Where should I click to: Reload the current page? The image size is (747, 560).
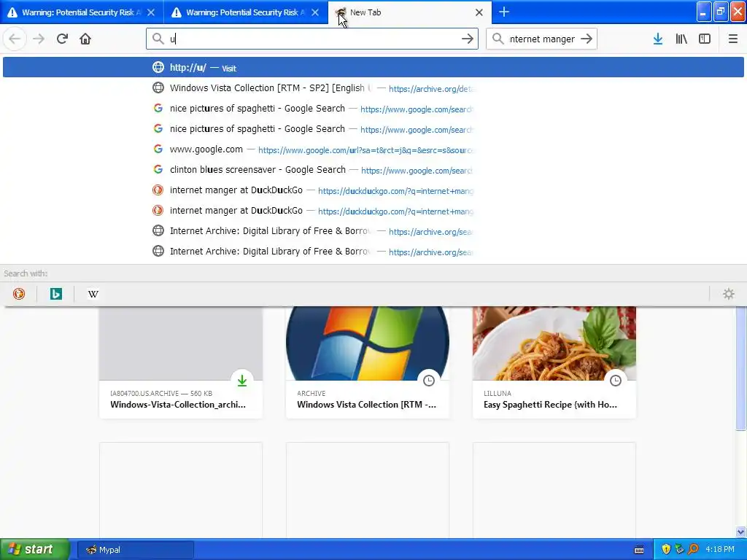pos(63,39)
